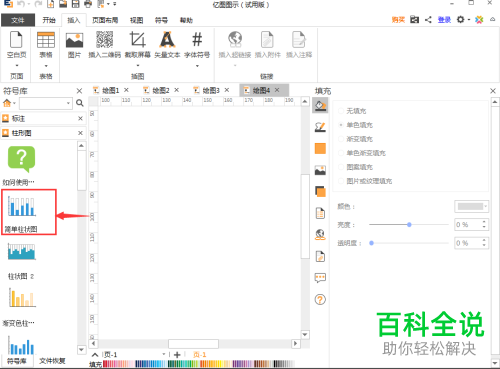
Task: Select the 单色渐变填充 radio option
Action: [341, 153]
